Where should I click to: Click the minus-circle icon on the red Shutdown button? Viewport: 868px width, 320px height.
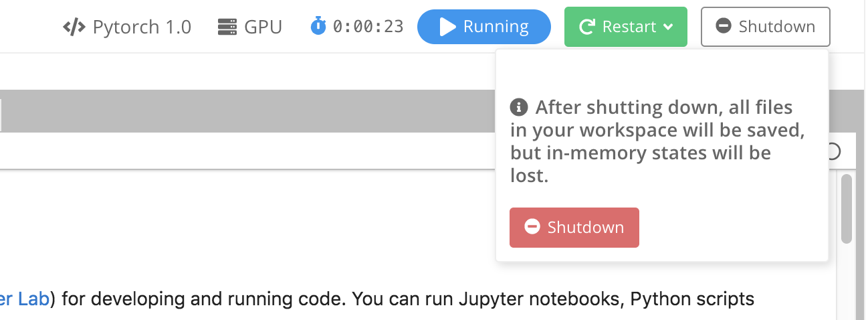pos(532,227)
